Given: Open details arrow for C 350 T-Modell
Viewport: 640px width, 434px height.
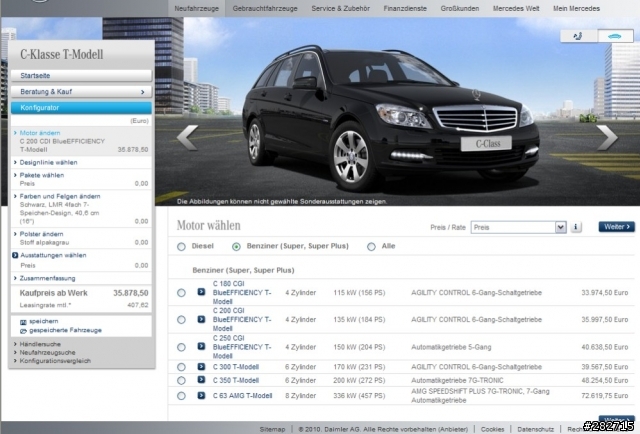Looking at the screenshot, I should (x=201, y=380).
